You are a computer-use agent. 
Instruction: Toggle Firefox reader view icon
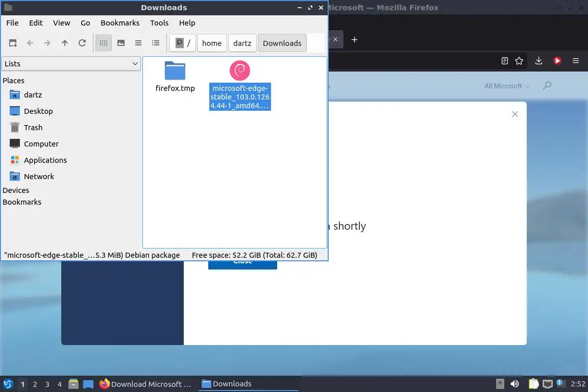tap(505, 61)
